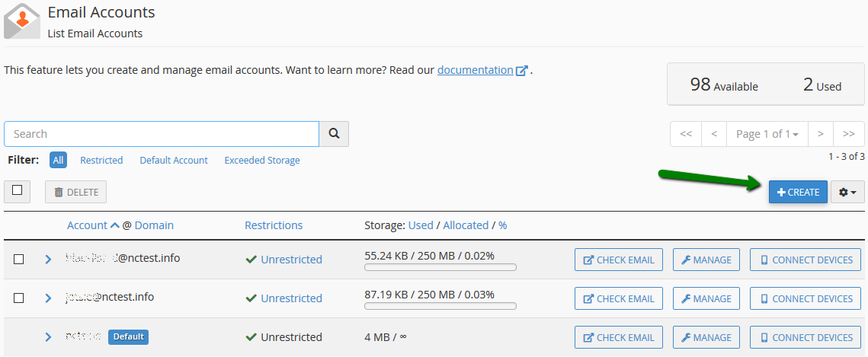Go to last page with >> button

848,134
